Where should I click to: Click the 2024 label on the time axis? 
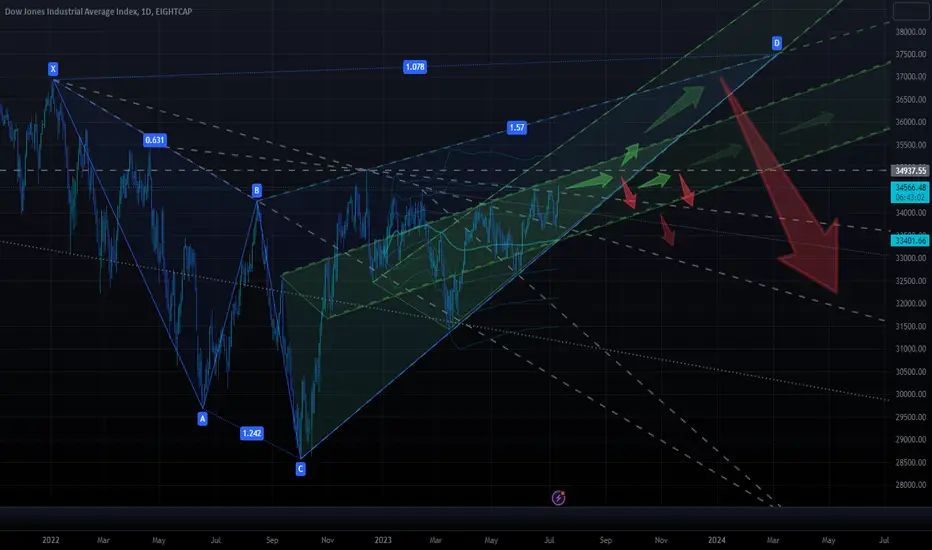point(717,540)
